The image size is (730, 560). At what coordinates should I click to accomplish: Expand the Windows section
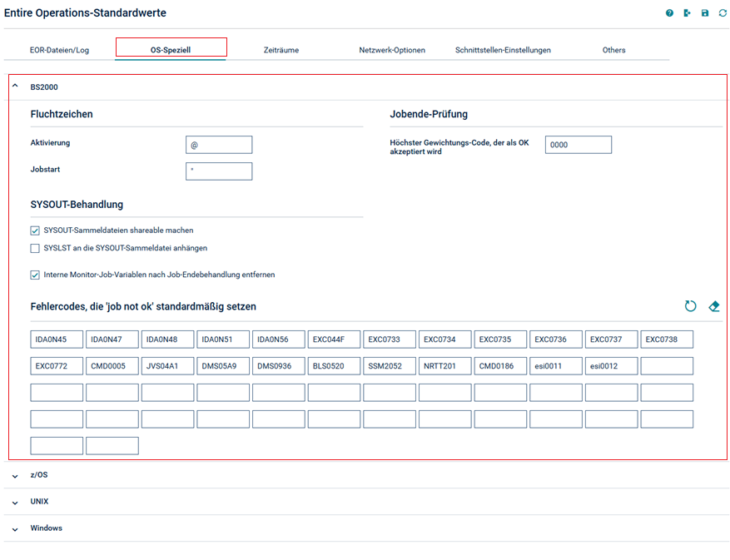[x=15, y=529]
